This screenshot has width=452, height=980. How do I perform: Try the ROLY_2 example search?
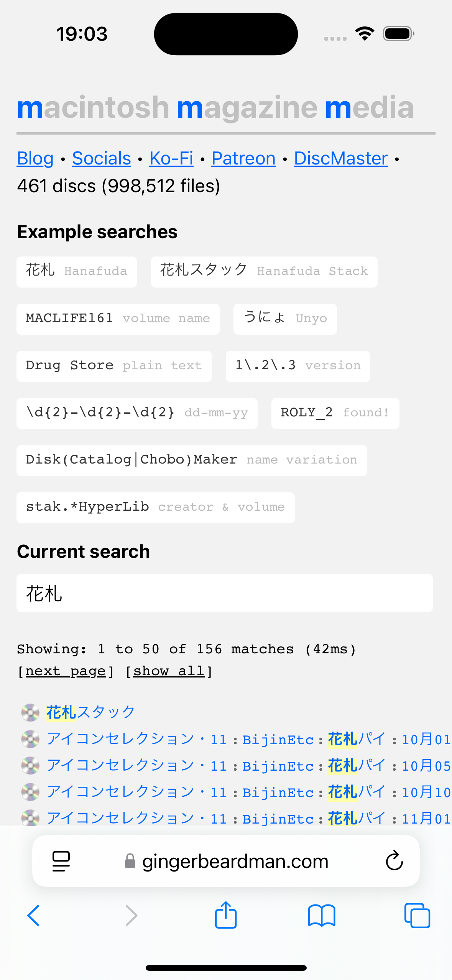coord(335,413)
